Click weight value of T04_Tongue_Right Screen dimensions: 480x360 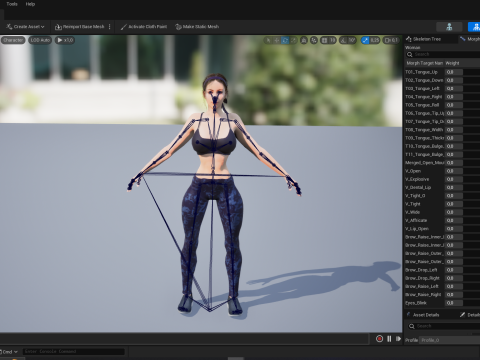(454, 97)
